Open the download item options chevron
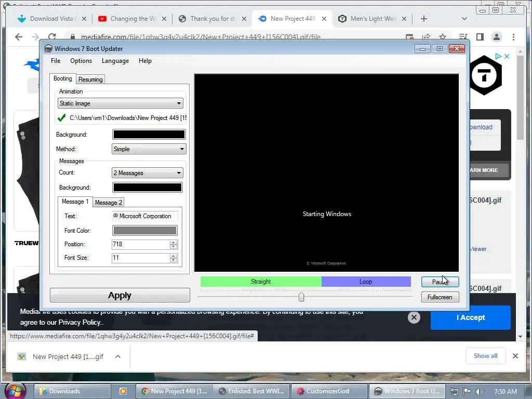Image resolution: width=532 pixels, height=399 pixels. pyautogui.click(x=118, y=356)
